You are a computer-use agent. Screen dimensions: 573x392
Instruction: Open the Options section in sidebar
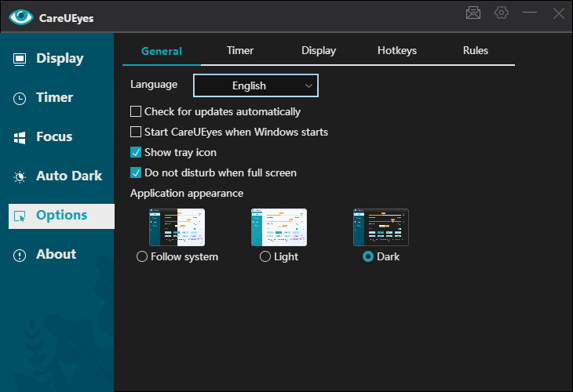(x=61, y=216)
